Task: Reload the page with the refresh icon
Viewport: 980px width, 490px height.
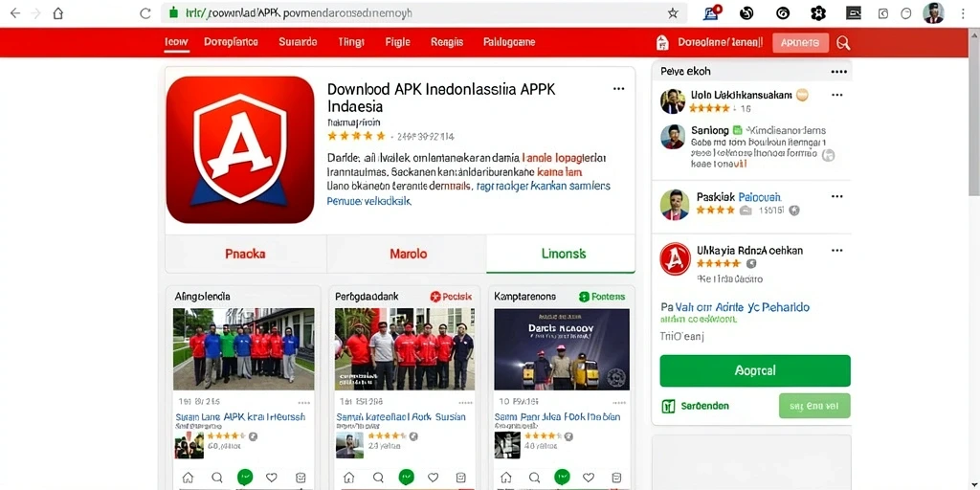Action: click(145, 13)
